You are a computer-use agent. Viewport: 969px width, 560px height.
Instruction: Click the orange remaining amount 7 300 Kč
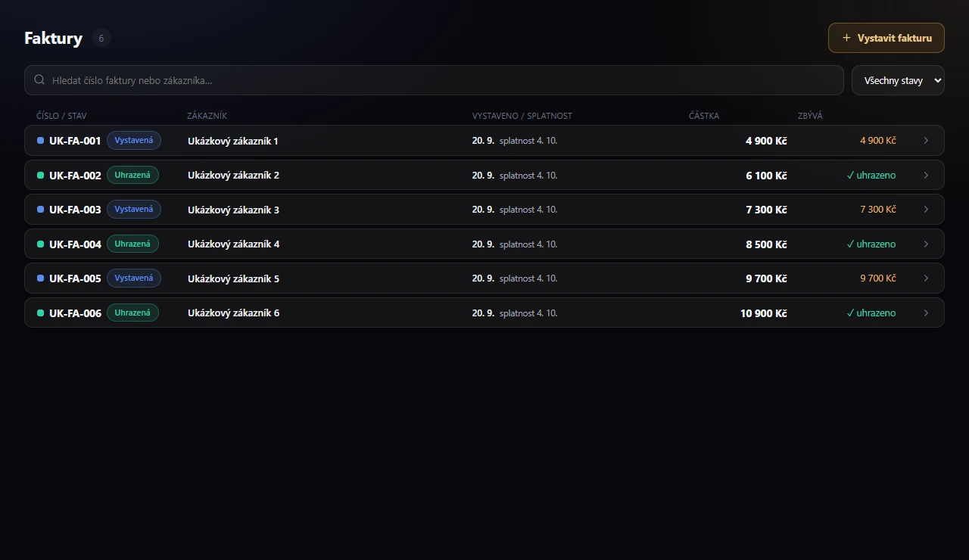878,210
